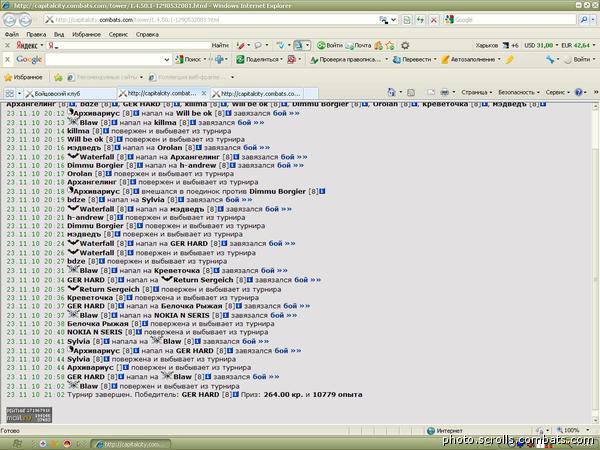The height and width of the screenshot is (450, 600).
Task: Expand the address bar history dropdown arrow
Action: (x=393, y=20)
